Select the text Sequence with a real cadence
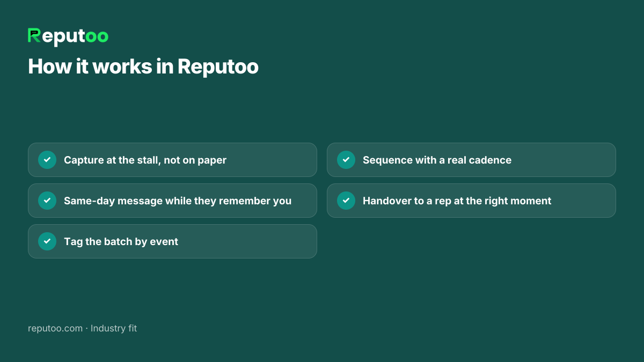 tap(437, 160)
